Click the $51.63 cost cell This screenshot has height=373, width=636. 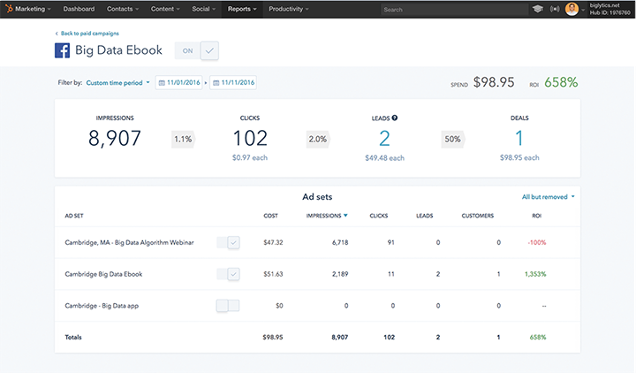click(x=273, y=274)
